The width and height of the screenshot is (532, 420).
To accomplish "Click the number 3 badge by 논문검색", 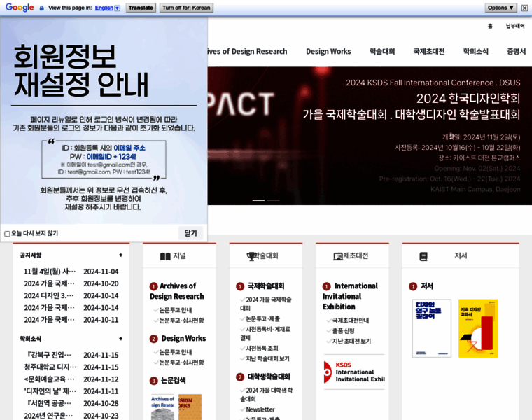I will [x=154, y=381].
